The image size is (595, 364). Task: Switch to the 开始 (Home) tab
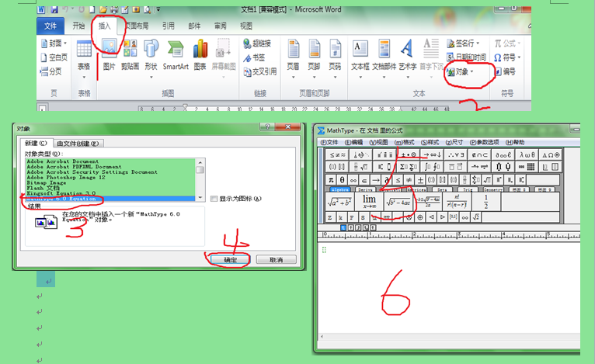click(x=78, y=26)
